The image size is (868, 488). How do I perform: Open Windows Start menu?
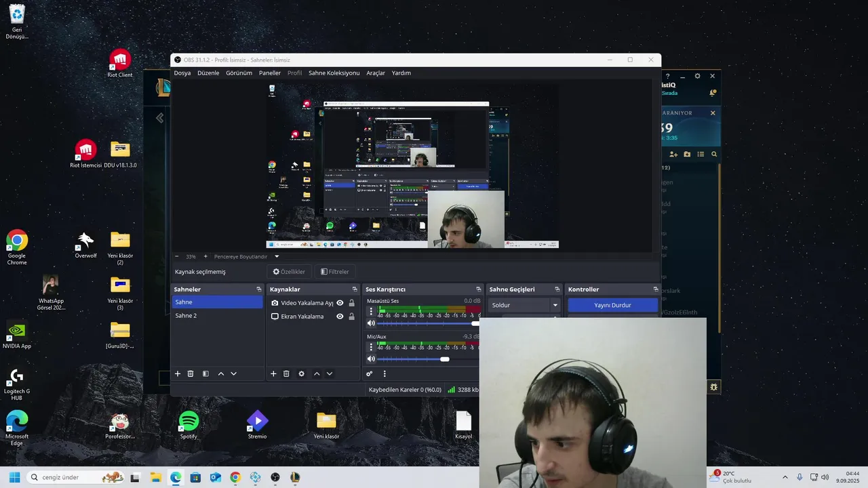point(14,477)
